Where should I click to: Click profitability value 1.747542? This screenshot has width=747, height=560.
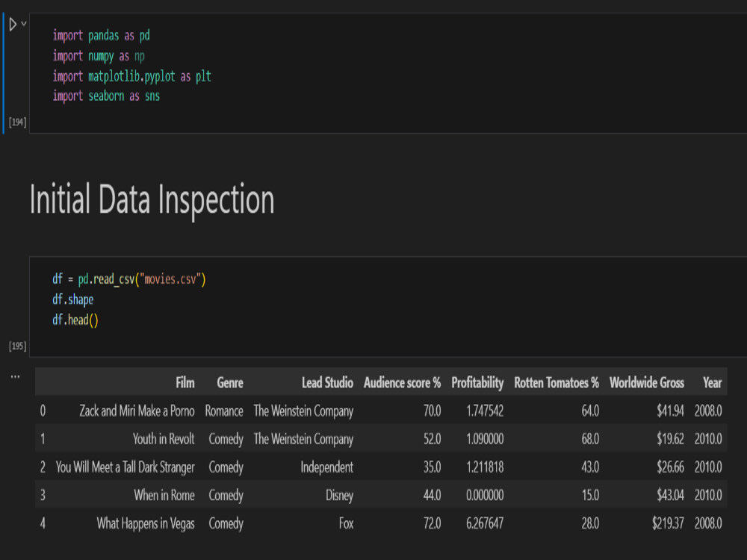(485, 411)
